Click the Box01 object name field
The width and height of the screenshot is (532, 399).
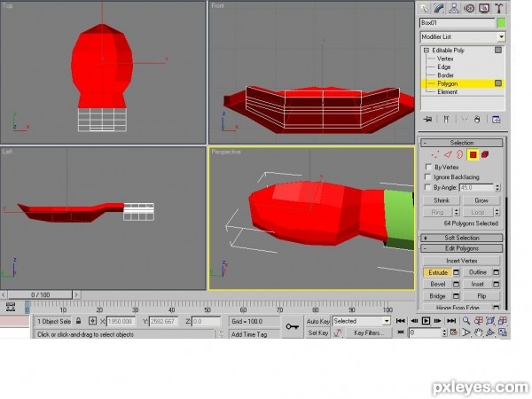point(458,23)
